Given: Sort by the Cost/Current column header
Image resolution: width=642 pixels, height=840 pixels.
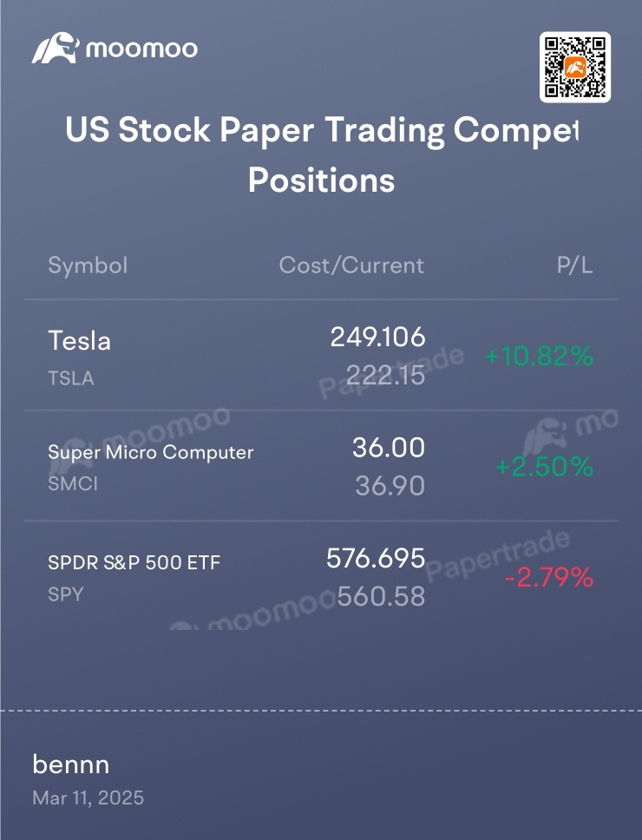Looking at the screenshot, I should [351, 266].
